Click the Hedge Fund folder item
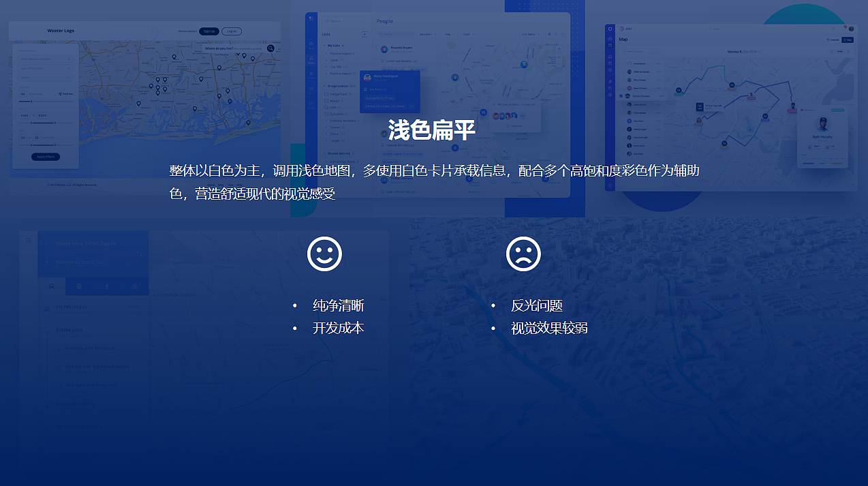The height and width of the screenshot is (486, 868). (338, 94)
